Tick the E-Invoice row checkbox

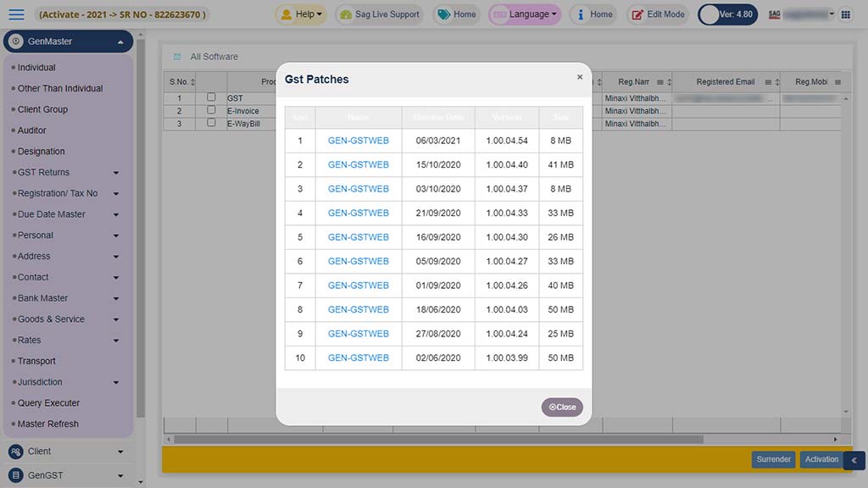click(211, 110)
